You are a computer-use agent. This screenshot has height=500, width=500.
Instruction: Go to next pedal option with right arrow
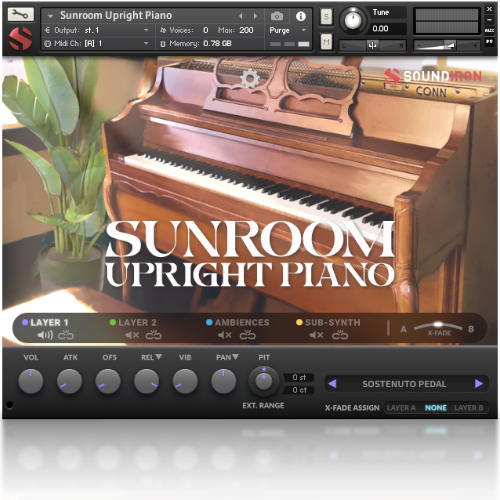click(x=479, y=384)
